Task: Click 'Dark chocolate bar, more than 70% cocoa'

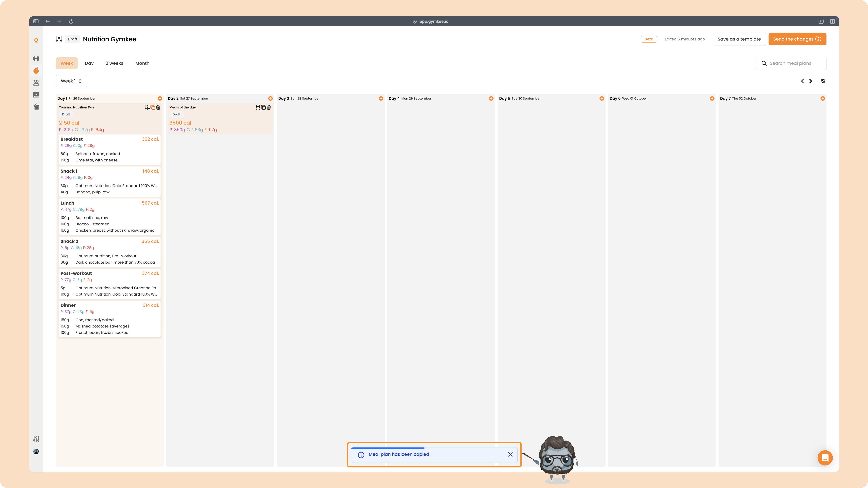Action: point(115,263)
